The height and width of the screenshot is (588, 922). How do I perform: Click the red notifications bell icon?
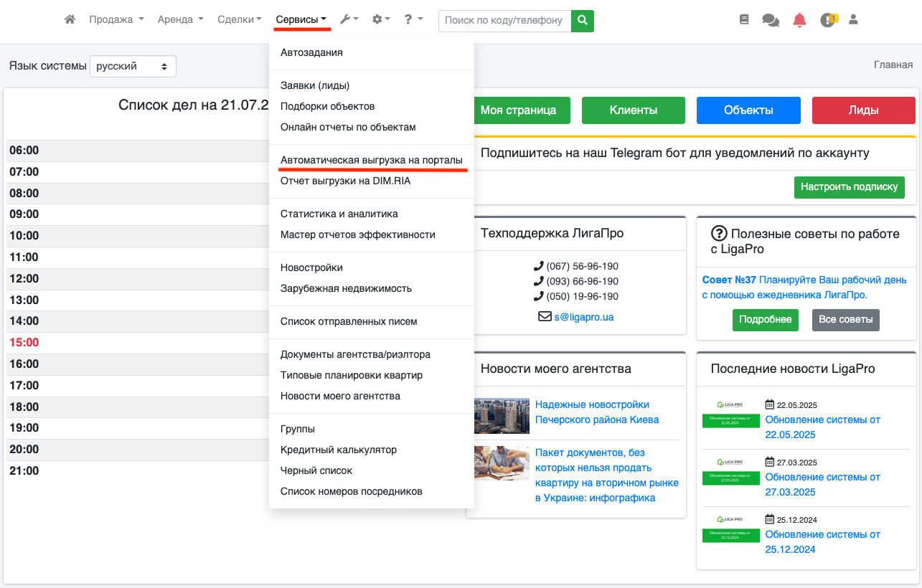pos(799,20)
